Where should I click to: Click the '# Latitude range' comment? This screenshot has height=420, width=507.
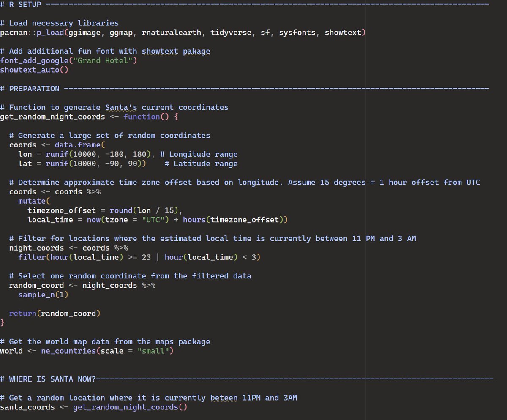tap(201, 164)
